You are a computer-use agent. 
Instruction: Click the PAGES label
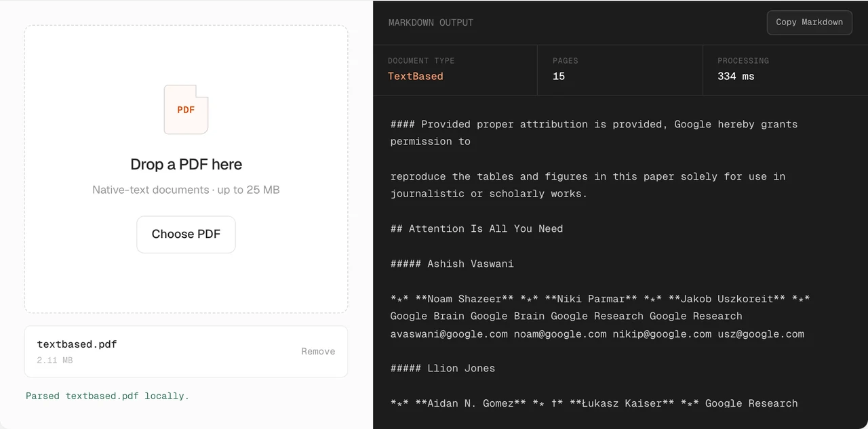566,60
